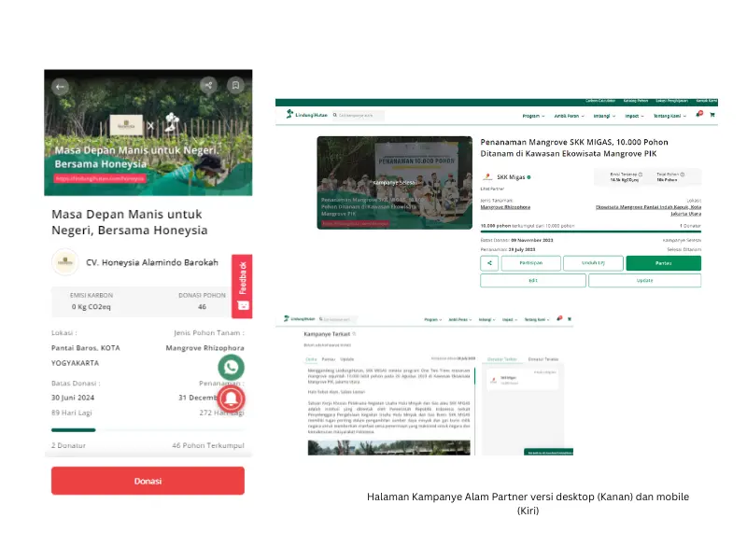Image resolution: width=747 pixels, height=560 pixels.
Task: Open the red Feedback side tab
Action: (242, 287)
